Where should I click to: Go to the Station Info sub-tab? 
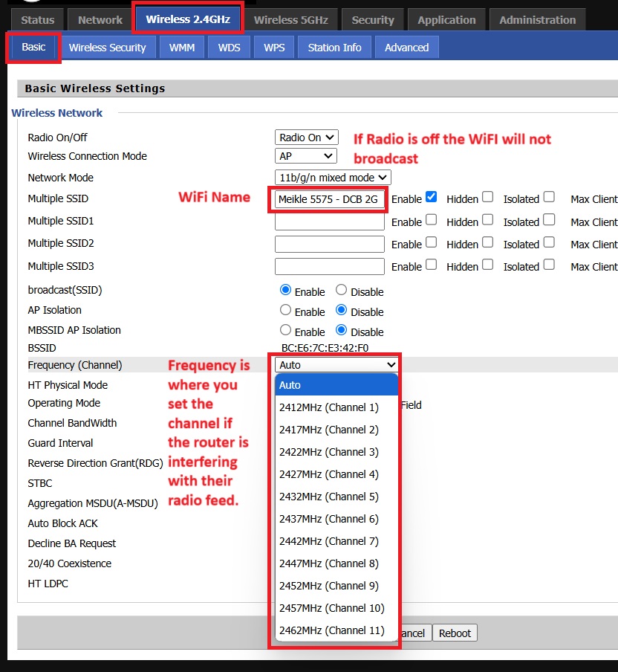tap(334, 48)
